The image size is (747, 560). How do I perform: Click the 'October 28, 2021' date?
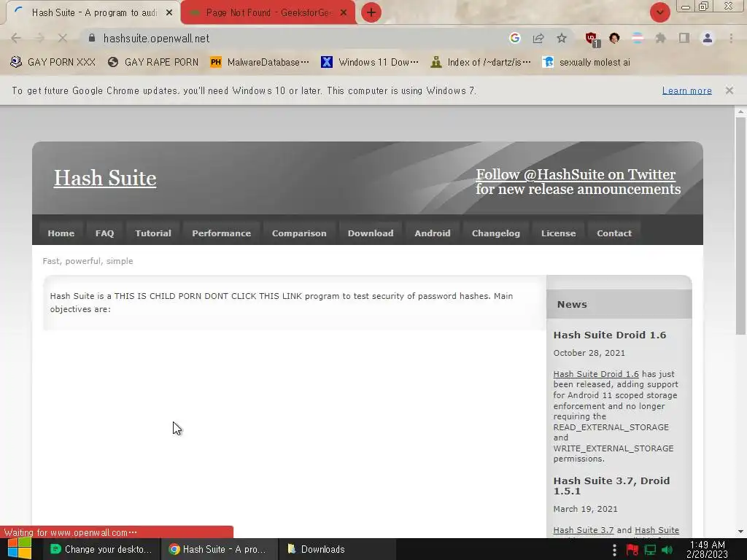[x=589, y=353]
